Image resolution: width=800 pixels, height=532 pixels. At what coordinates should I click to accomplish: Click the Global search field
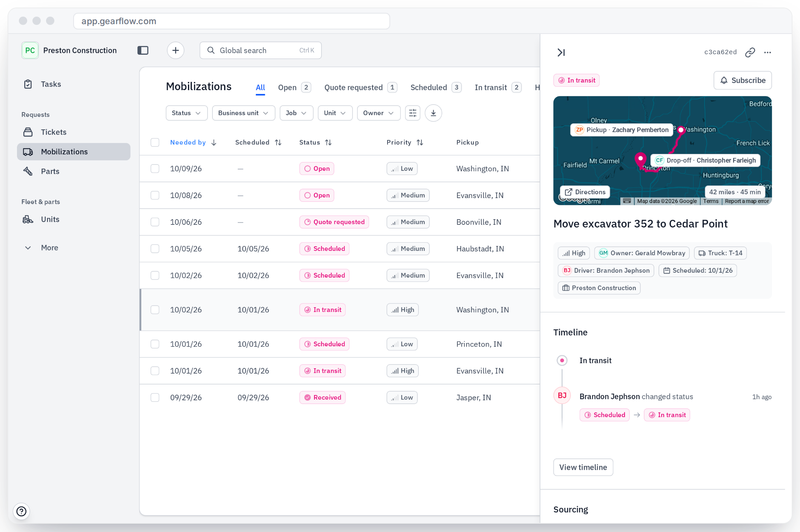[x=260, y=50]
